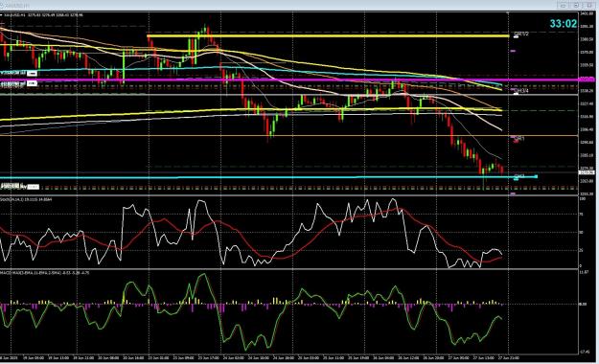The image size is (599, 364).
Task: Select the cyan horizontal support line
Action: (268, 177)
